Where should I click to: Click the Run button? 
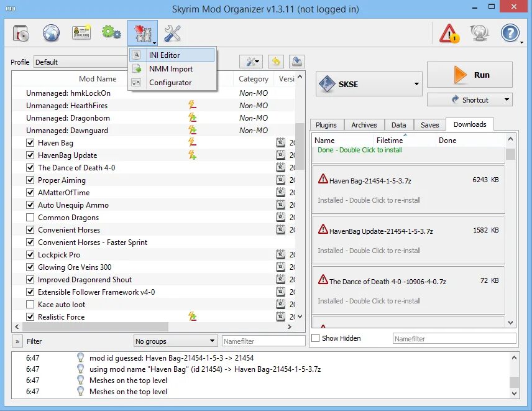[470, 75]
